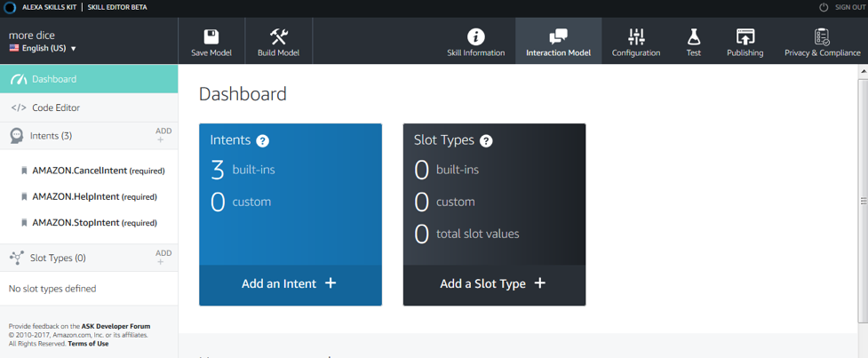The width and height of the screenshot is (868, 358).
Task: Switch to Privacy & Compliance tab
Action: click(x=823, y=41)
